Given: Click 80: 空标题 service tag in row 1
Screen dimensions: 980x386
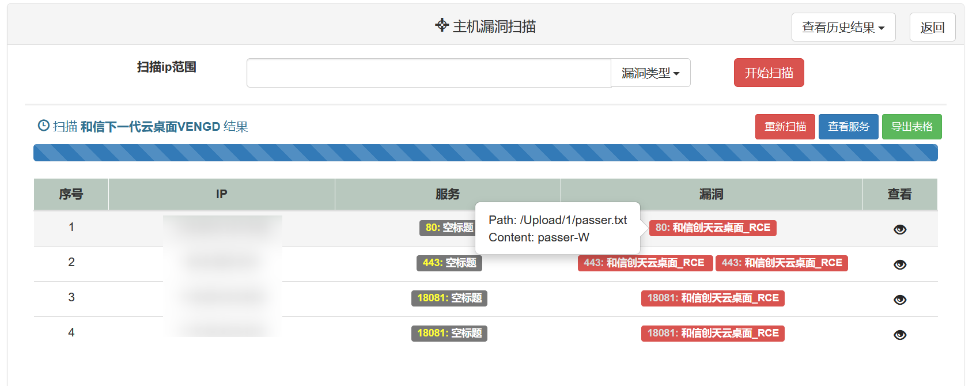Looking at the screenshot, I should (447, 228).
